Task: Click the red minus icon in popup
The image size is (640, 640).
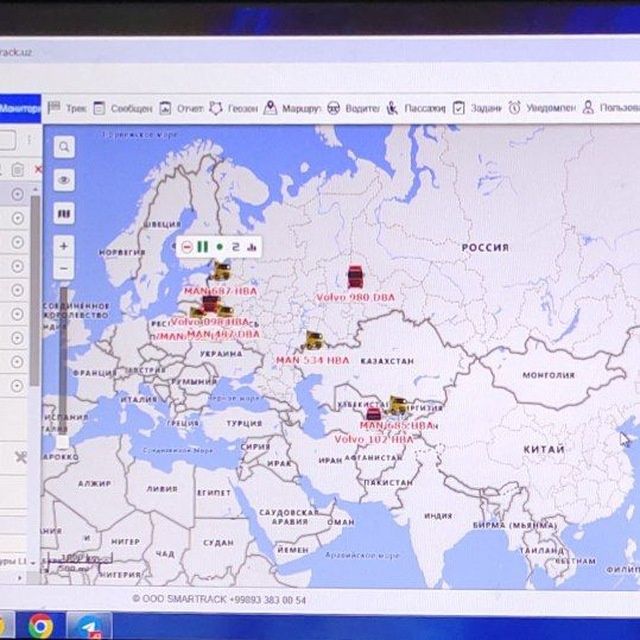Action: (187, 247)
